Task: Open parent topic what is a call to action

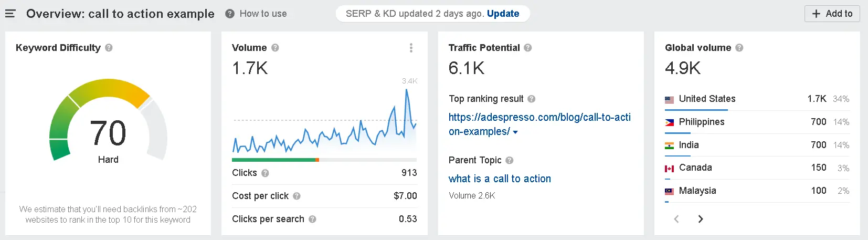Action: 500,179
